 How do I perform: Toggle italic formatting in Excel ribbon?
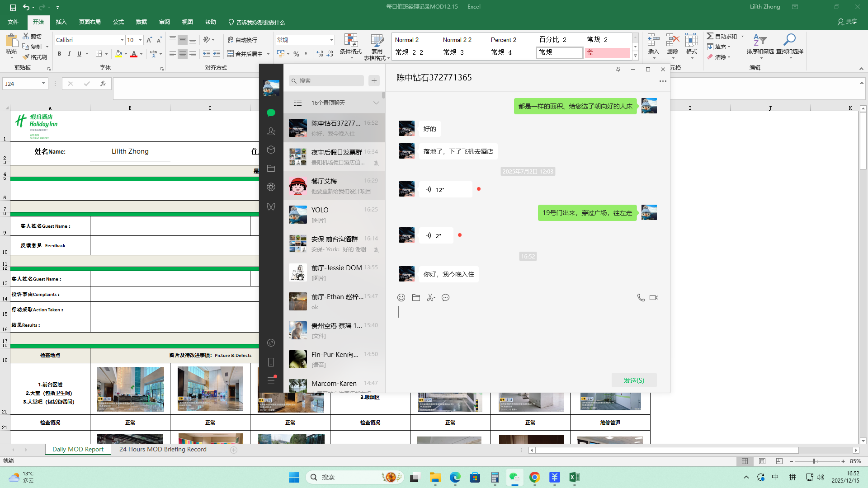tap(69, 54)
